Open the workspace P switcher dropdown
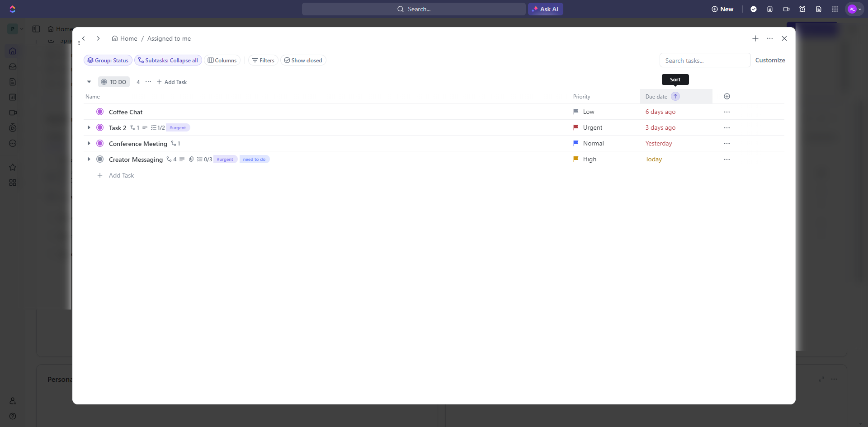 coord(16,29)
